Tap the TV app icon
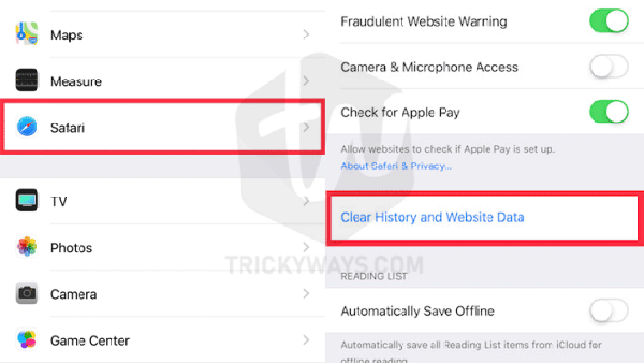 tap(27, 200)
